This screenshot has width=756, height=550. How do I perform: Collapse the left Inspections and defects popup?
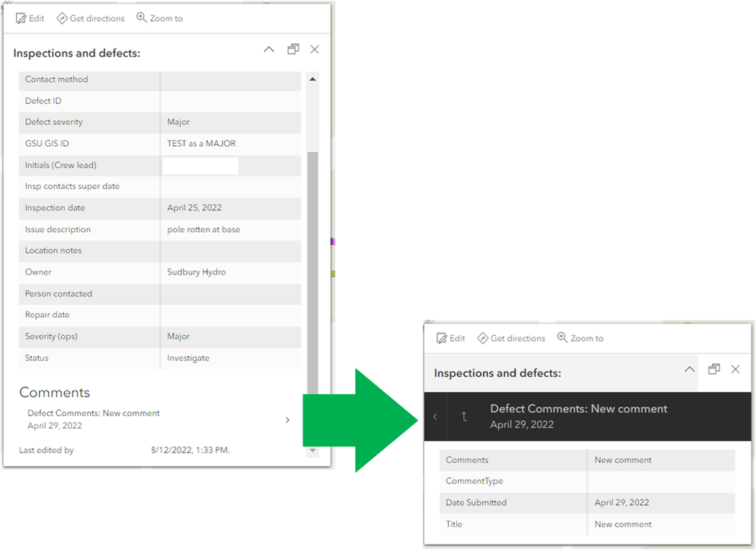click(269, 49)
